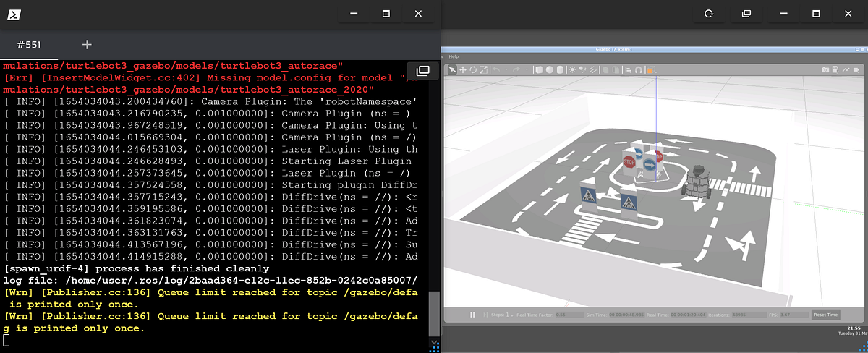
Task: Take a screenshot with the camera icon
Action: coord(825,69)
